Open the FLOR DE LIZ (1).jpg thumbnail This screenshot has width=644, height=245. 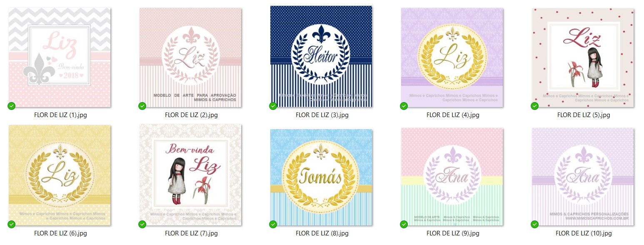click(x=60, y=57)
